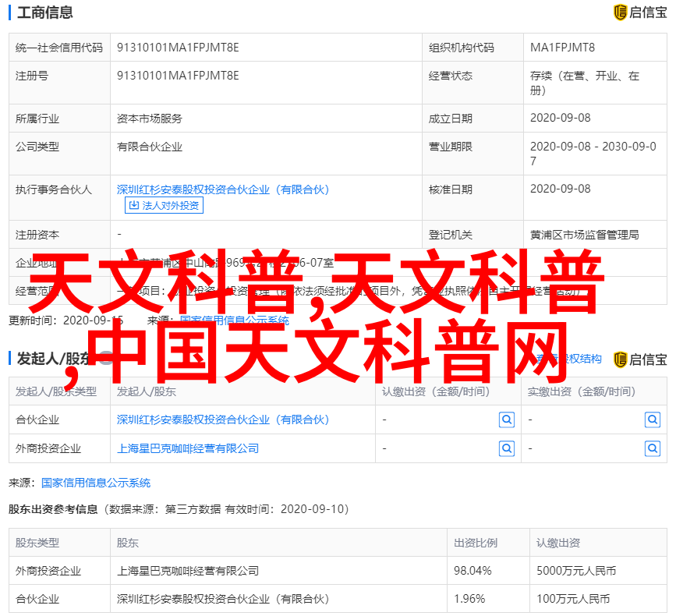This screenshot has width=676, height=616.
Task: Click 上海星巴克咖啡经营有限公司 in 股东出资参考 table
Action: (188, 572)
